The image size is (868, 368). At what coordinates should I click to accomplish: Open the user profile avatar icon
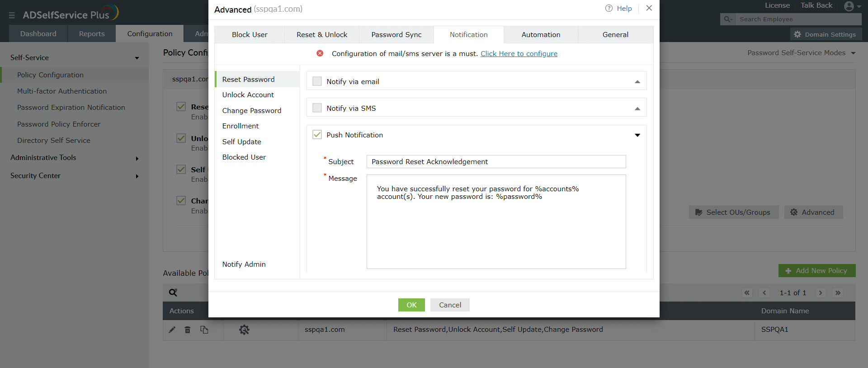[x=849, y=6]
